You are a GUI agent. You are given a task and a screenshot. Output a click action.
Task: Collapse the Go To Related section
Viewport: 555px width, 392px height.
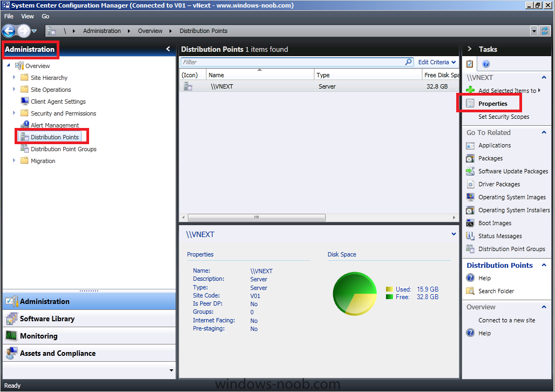click(544, 132)
